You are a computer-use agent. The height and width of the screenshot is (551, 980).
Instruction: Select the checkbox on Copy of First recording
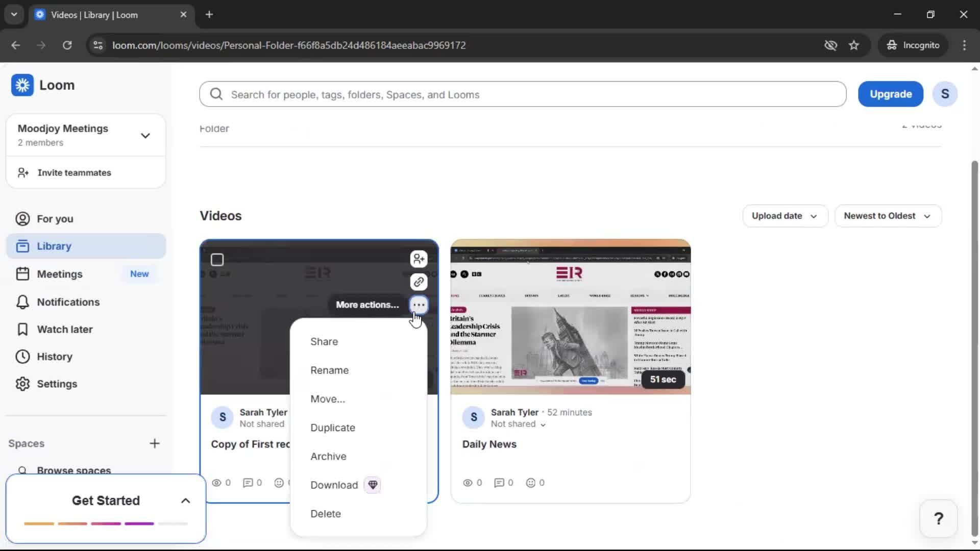217,260
